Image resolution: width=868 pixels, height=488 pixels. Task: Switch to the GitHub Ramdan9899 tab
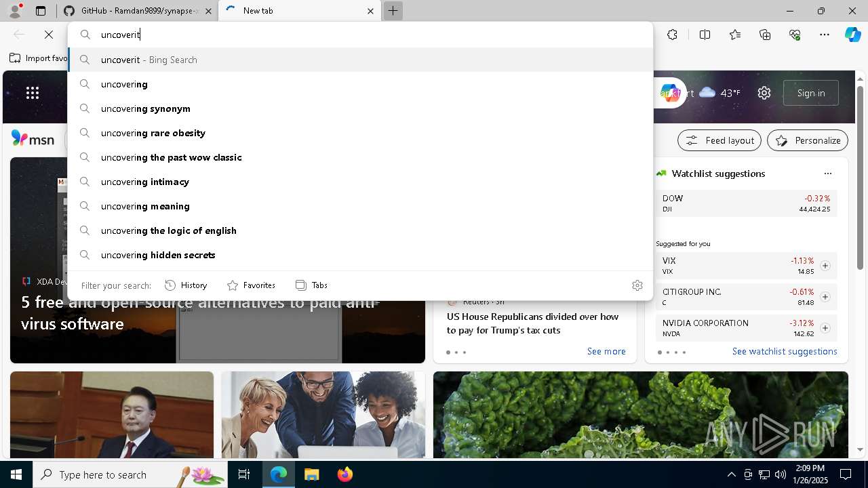pyautogui.click(x=137, y=11)
